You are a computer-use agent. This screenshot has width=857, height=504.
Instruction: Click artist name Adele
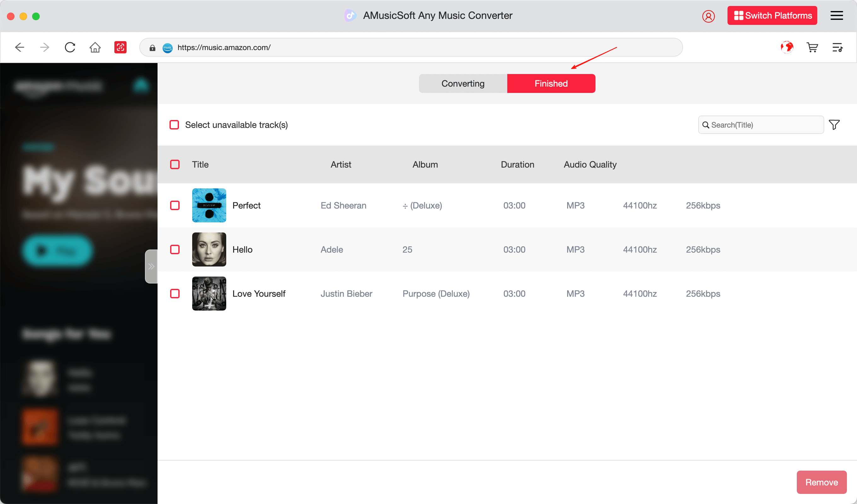pyautogui.click(x=331, y=249)
